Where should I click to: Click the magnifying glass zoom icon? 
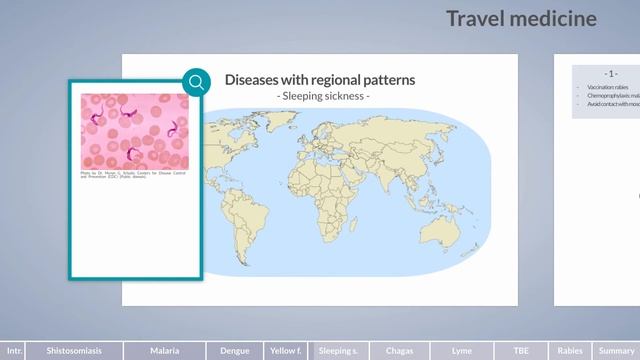pyautogui.click(x=196, y=82)
